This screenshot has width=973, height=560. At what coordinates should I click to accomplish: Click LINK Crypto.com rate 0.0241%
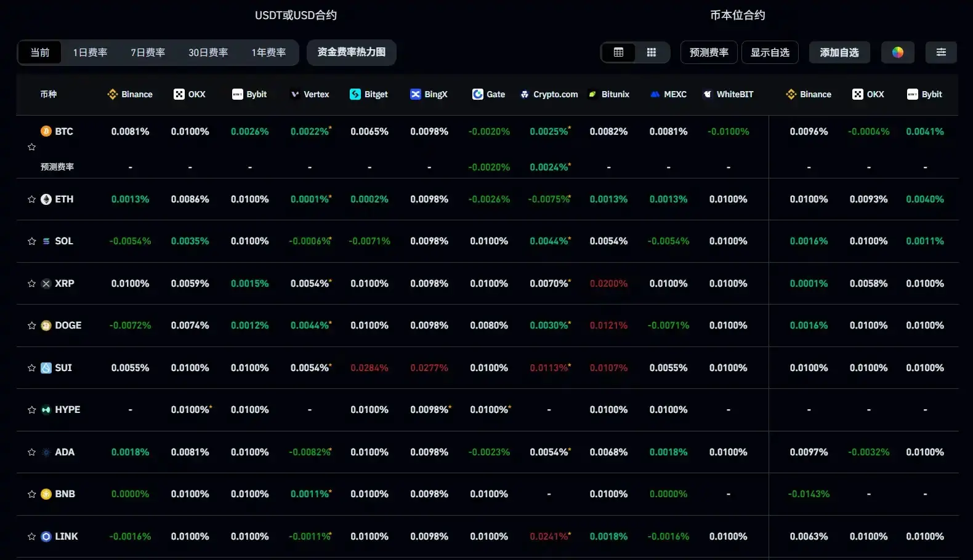click(x=550, y=537)
